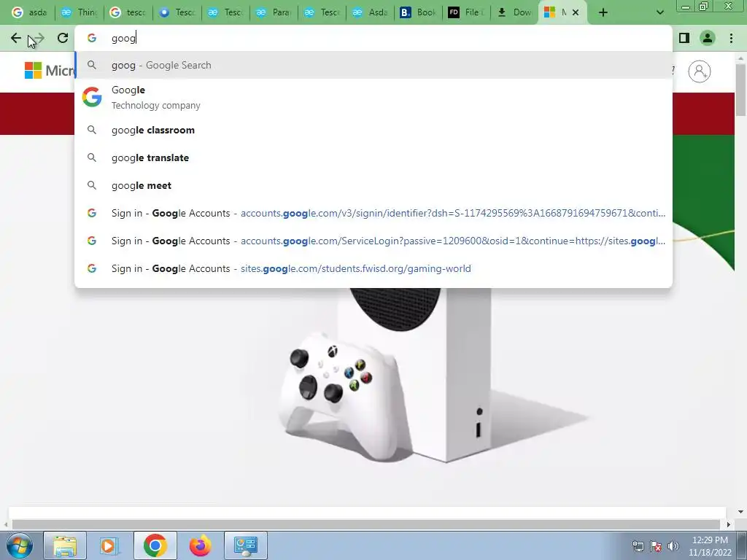
Task: Go back using the browser back arrow
Action: click(x=16, y=38)
